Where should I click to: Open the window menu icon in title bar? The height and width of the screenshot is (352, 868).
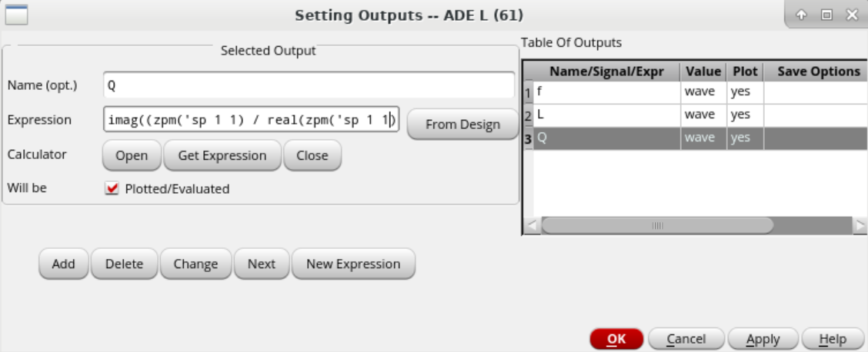point(16,15)
